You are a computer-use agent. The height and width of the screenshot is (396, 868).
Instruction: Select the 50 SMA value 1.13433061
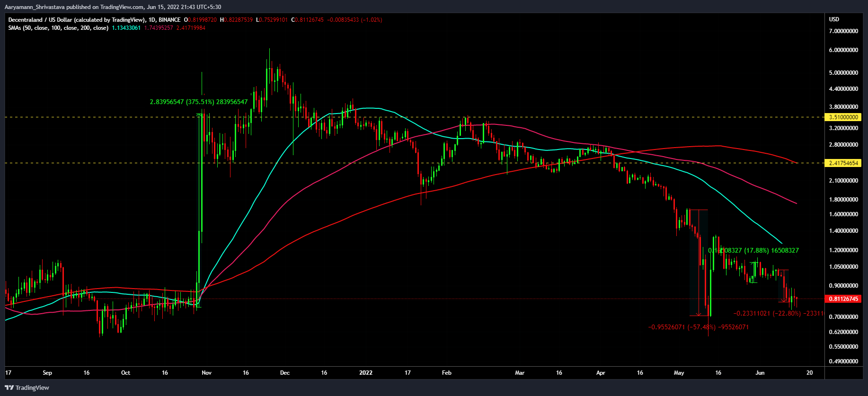126,28
